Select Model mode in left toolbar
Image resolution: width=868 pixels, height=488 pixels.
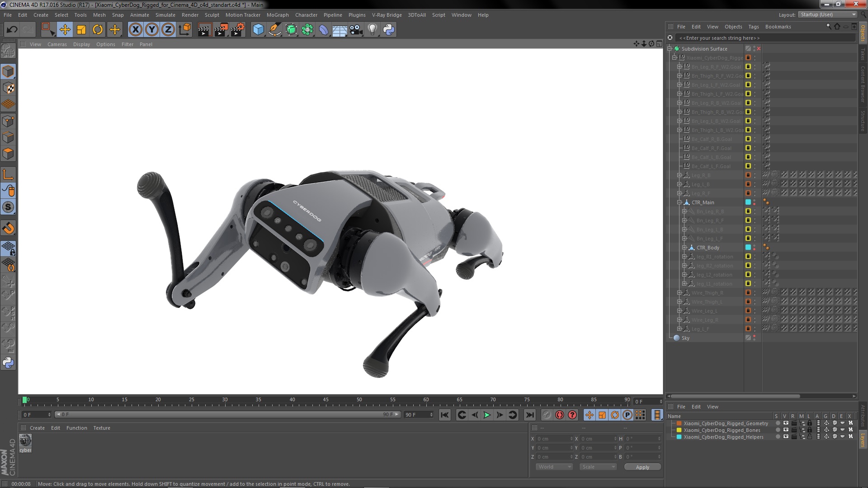[x=8, y=71]
